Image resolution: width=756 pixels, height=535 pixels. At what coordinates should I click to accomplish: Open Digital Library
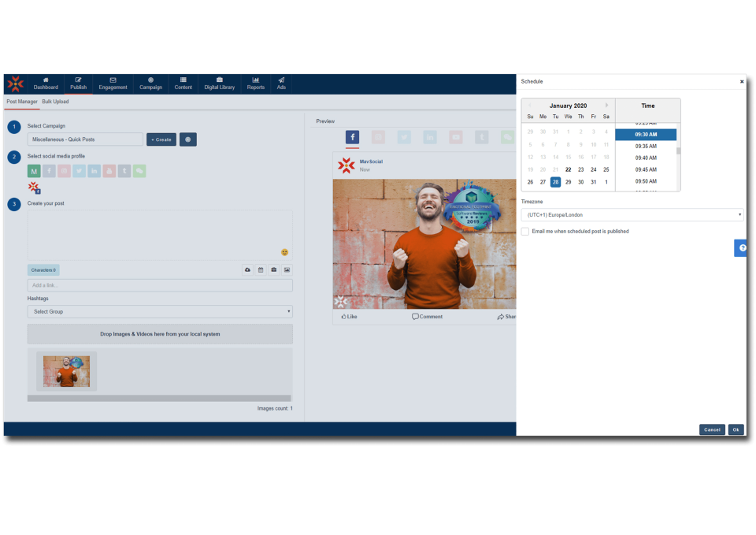[x=220, y=84]
